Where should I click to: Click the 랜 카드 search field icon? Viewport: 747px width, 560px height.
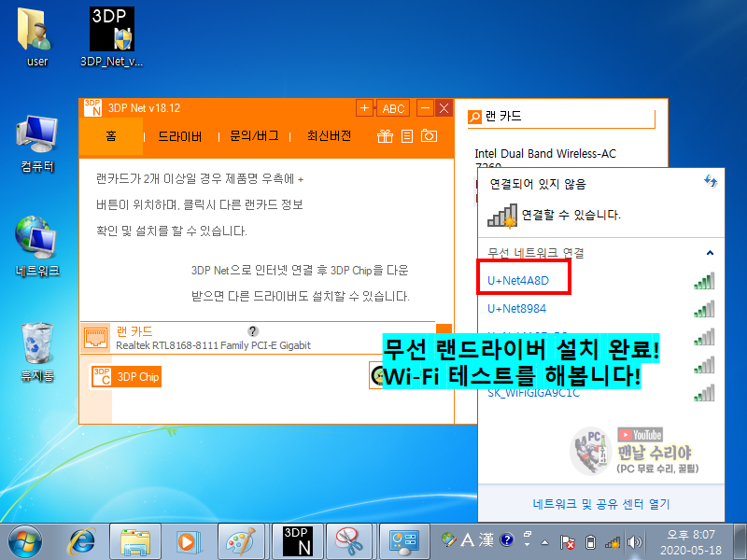[x=475, y=117]
